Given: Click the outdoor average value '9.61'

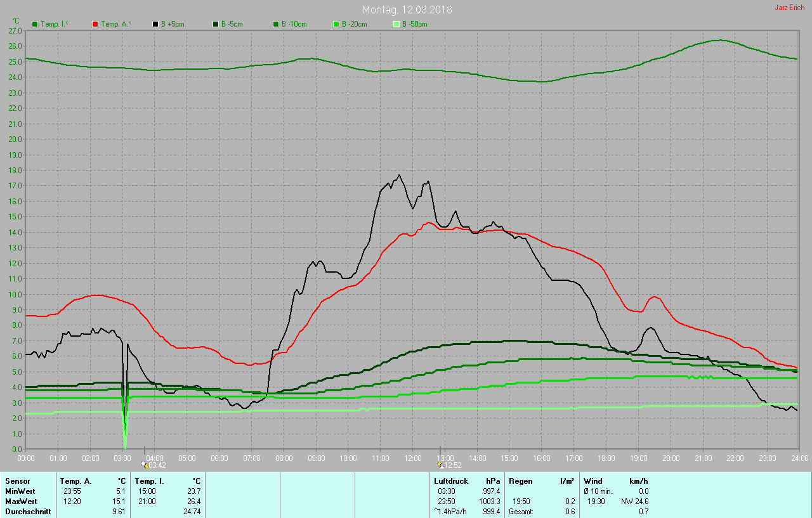Looking at the screenshot, I should tap(119, 512).
